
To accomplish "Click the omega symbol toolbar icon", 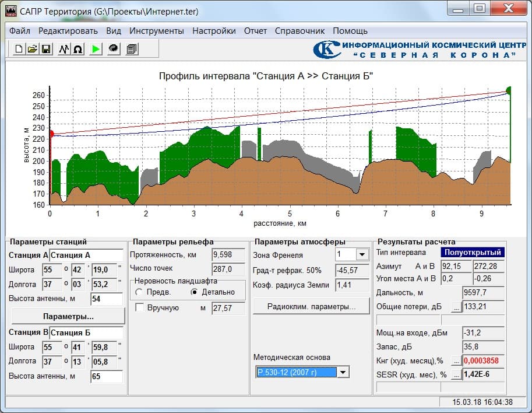I will click(x=77, y=50).
